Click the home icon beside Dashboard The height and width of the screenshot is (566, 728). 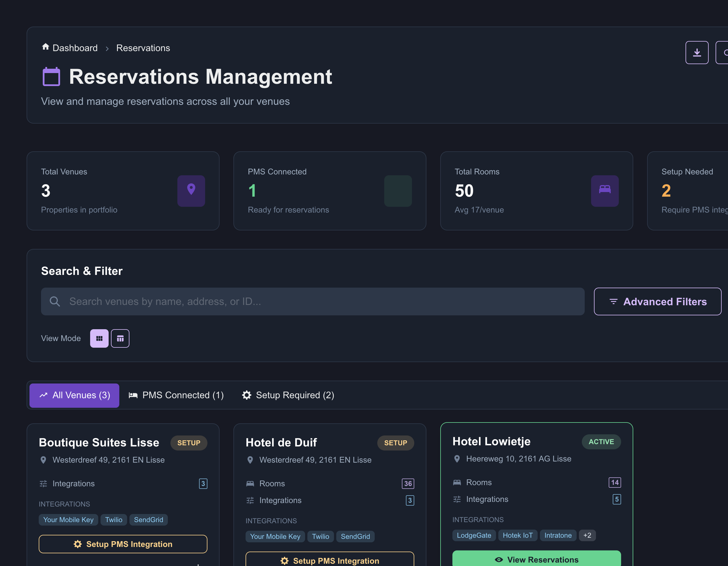point(46,47)
